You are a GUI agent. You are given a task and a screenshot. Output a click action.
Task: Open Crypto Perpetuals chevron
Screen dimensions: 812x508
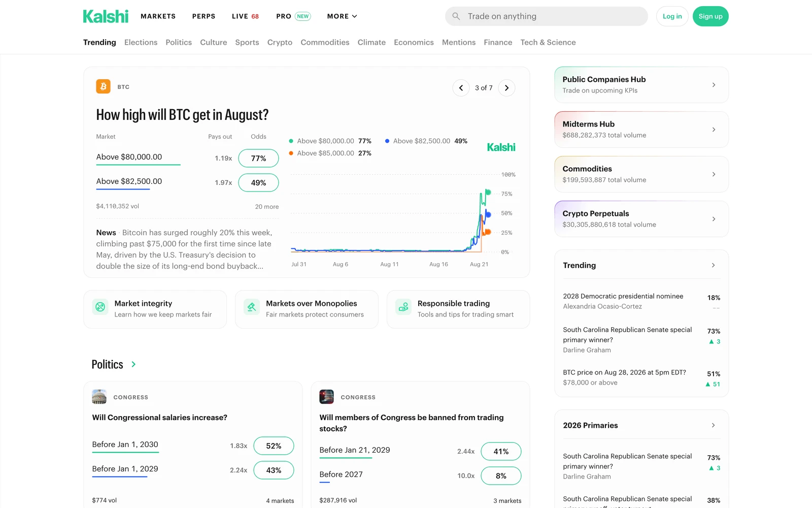pos(714,219)
